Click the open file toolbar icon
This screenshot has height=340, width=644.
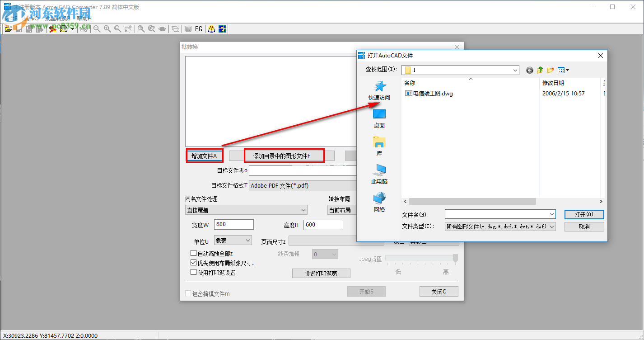click(8, 29)
